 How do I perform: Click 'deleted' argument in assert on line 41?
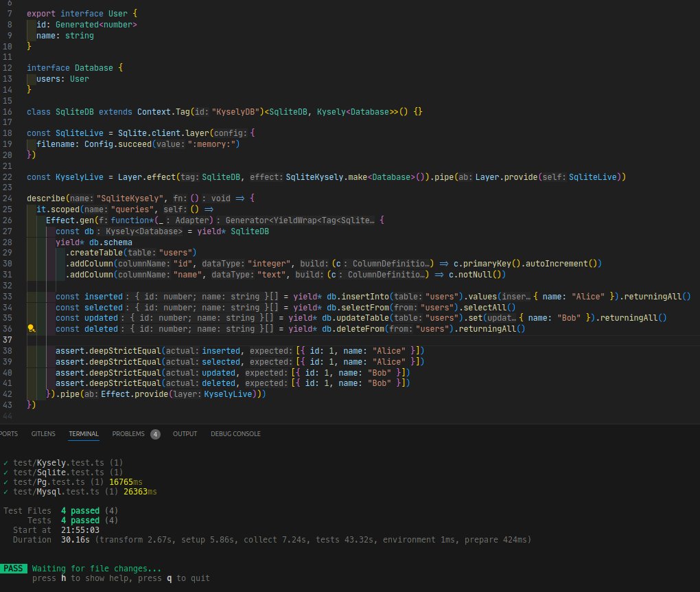coord(219,383)
